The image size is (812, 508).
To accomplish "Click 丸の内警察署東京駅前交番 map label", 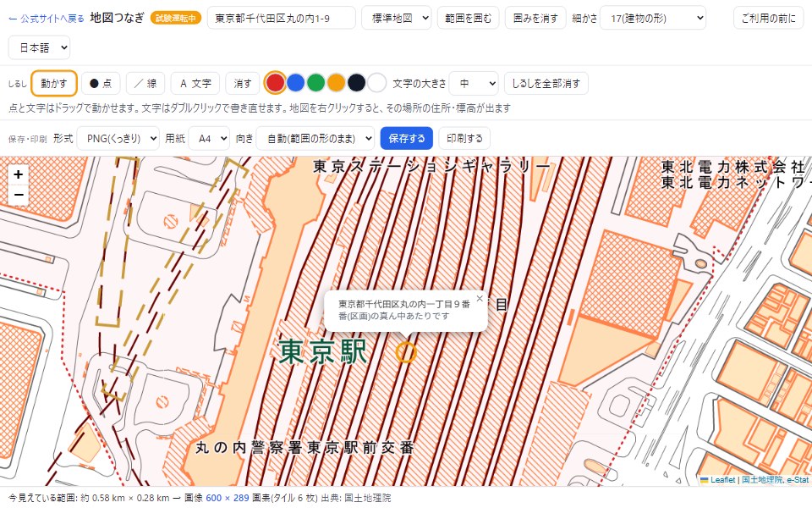I will pyautogui.click(x=305, y=448).
